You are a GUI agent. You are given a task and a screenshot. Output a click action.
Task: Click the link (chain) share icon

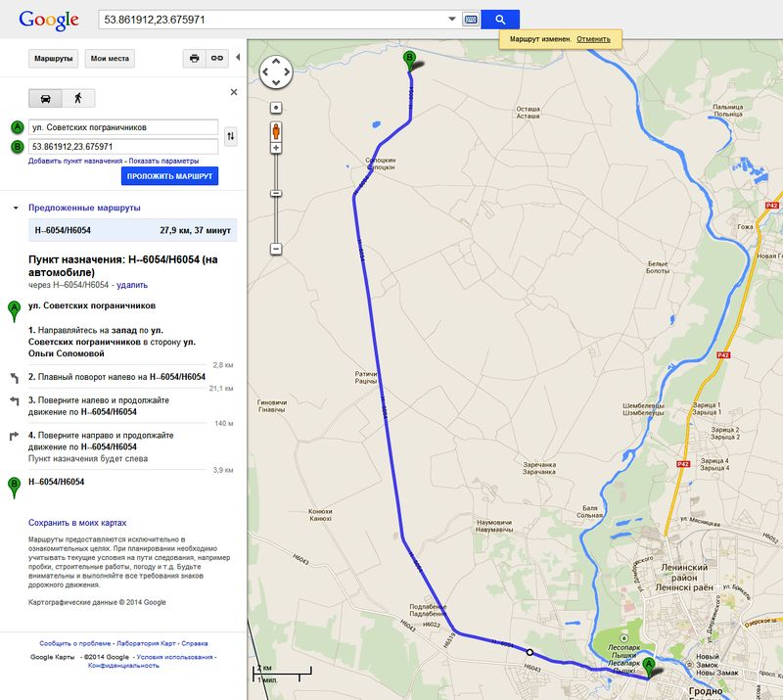(x=218, y=59)
